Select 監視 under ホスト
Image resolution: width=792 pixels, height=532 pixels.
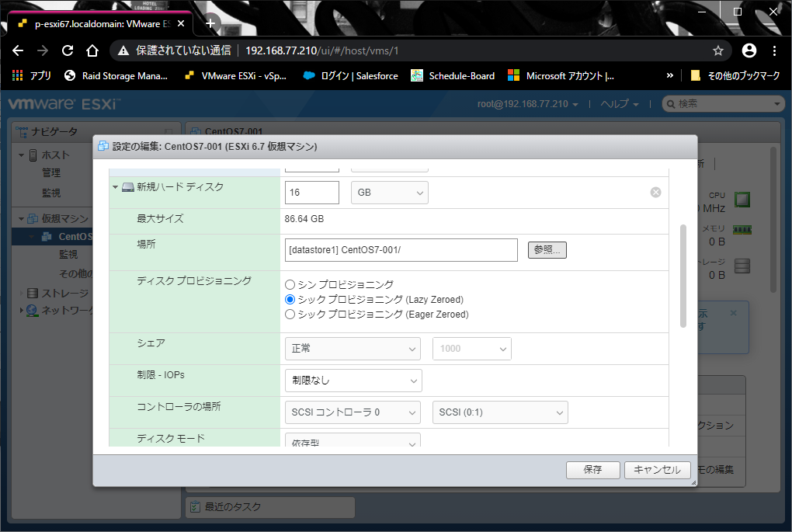(51, 193)
